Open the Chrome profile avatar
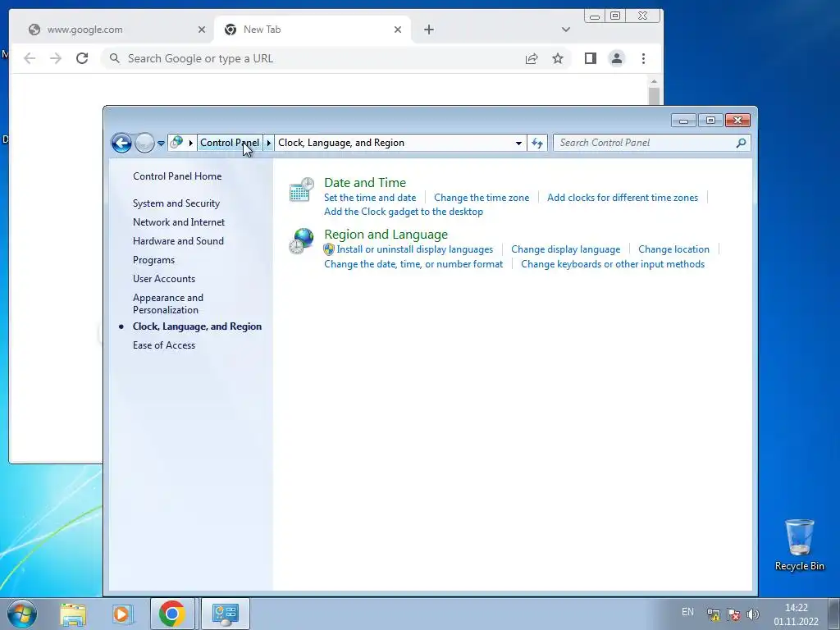Viewport: 840px width, 630px height. 617,58
